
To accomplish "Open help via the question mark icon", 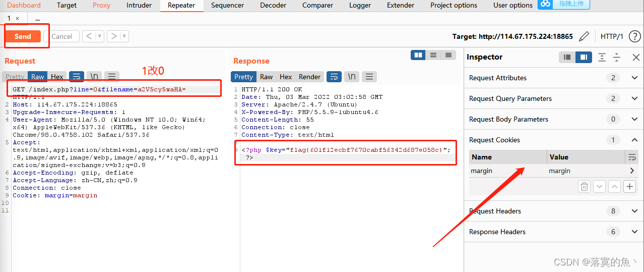I will pyautogui.click(x=635, y=36).
